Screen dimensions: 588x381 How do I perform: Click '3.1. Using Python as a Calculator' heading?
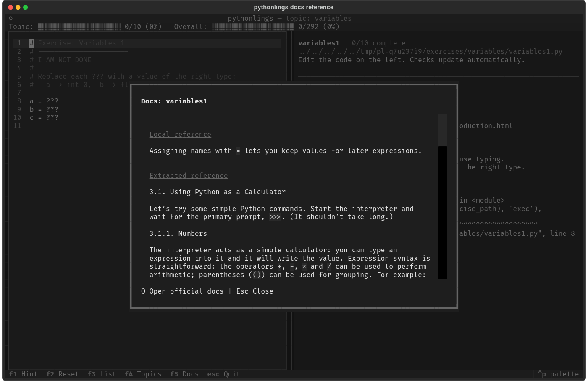[x=218, y=192]
